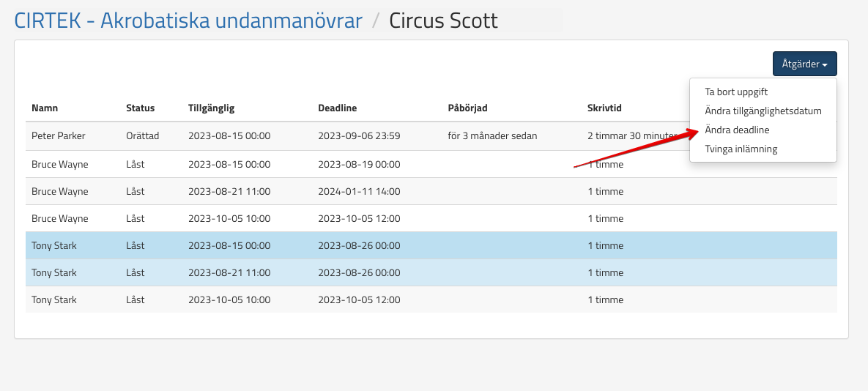This screenshot has width=868, height=391.
Task: Open 'CIRTEK - Akrobatiska undanmanövrar' breadcrumb link
Action: pyautogui.click(x=188, y=21)
